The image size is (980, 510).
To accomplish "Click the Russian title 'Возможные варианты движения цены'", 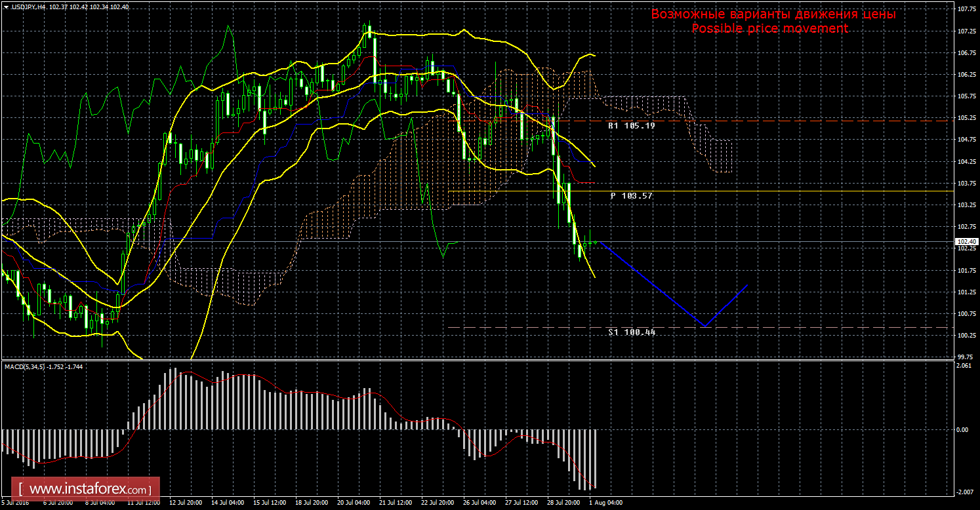I will 773,14.
